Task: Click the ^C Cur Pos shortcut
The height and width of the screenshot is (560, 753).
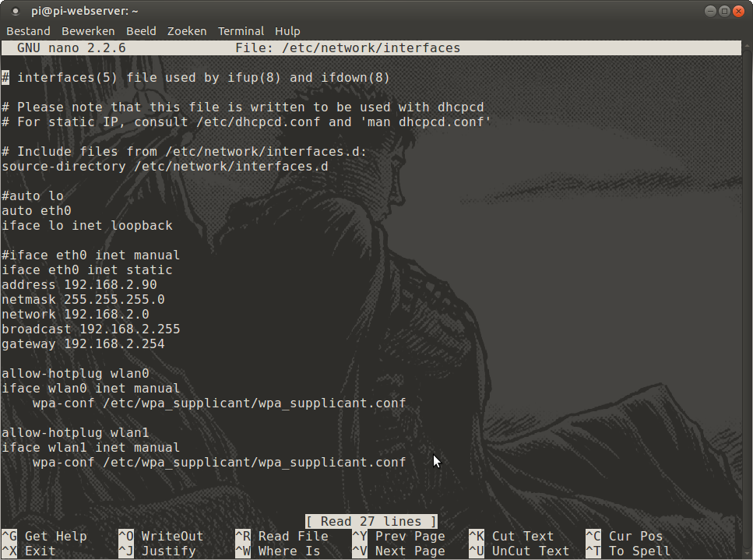Action: pos(625,537)
